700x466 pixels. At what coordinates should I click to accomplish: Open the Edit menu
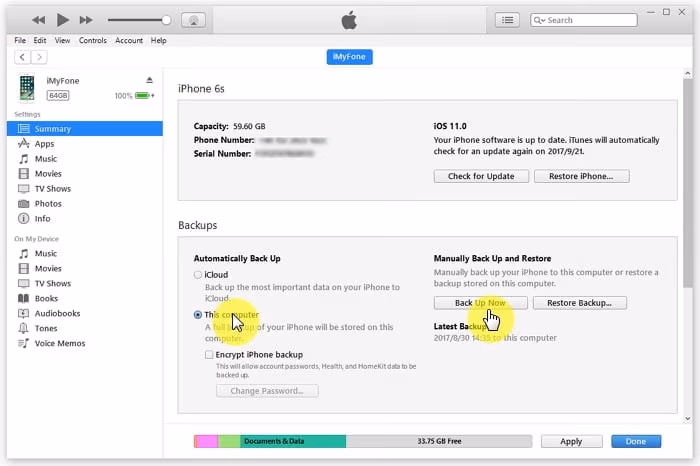tap(40, 40)
